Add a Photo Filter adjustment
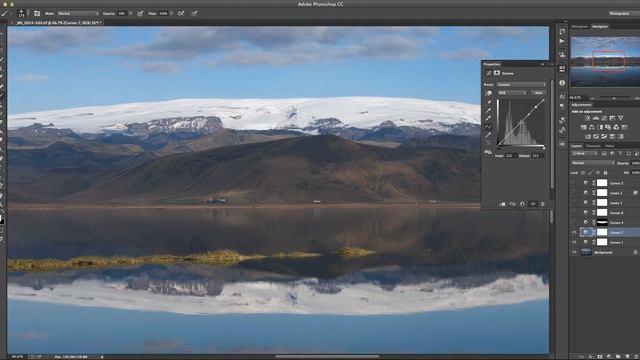 tap(608, 127)
